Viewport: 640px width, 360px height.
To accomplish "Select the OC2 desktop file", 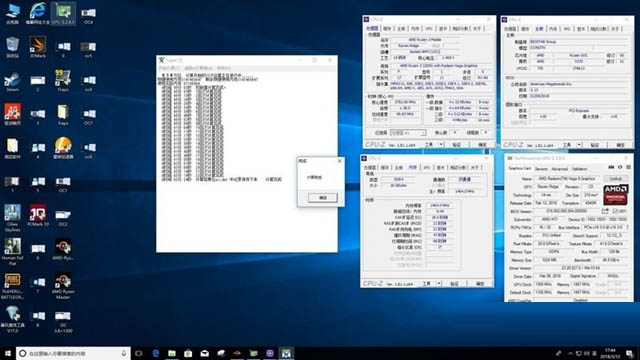I will [x=63, y=217].
